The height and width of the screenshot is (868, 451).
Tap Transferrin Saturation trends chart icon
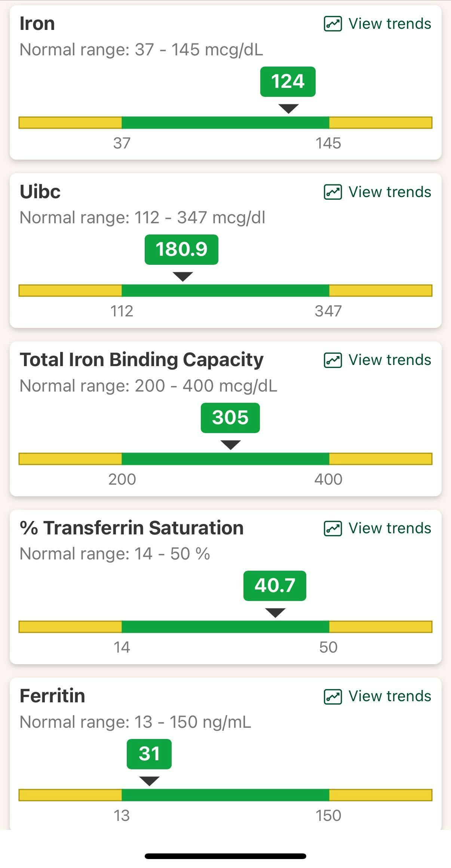point(332,528)
